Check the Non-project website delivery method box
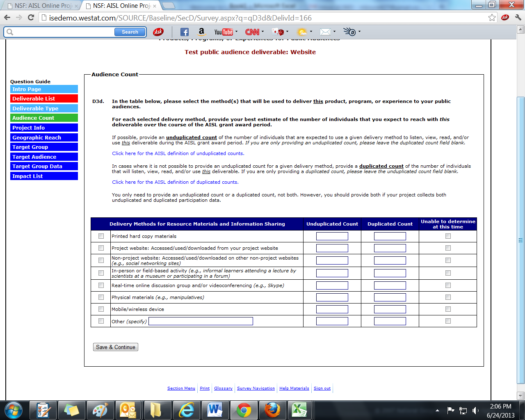 tap(101, 260)
